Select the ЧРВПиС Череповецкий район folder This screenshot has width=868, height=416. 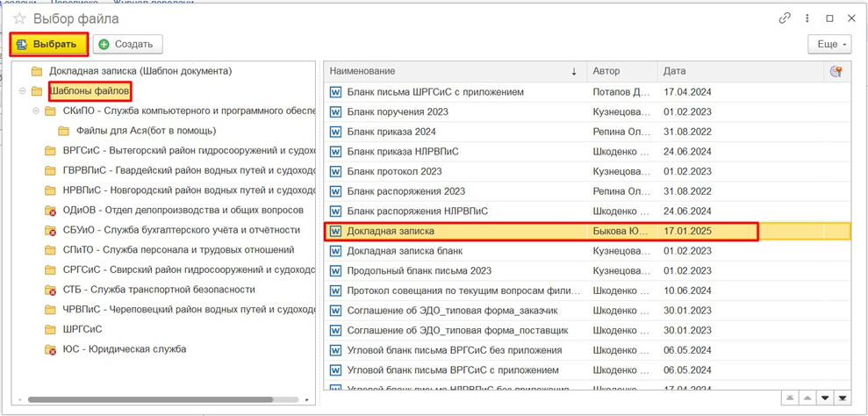pyautogui.click(x=189, y=309)
